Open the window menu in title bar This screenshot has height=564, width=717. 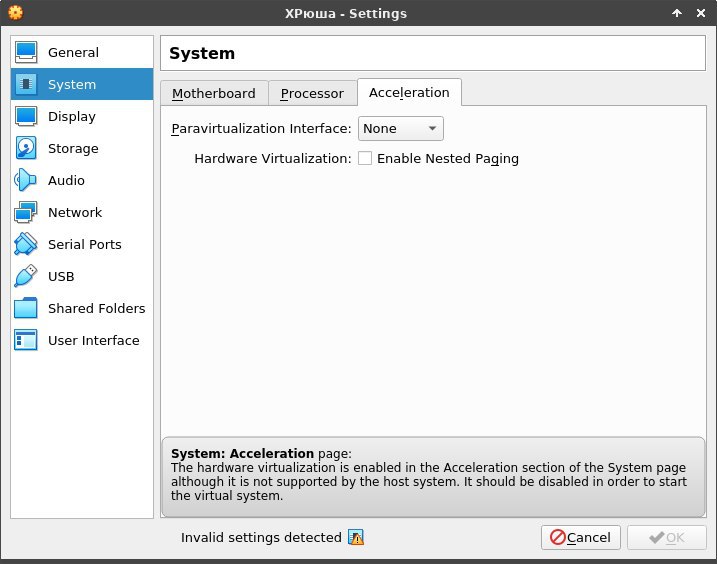tap(15, 13)
